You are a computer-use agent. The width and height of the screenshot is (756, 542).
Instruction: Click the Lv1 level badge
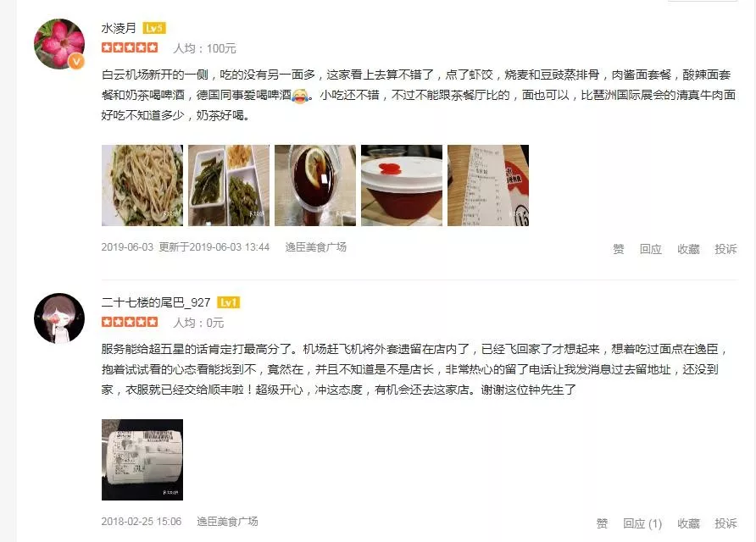coord(229,302)
